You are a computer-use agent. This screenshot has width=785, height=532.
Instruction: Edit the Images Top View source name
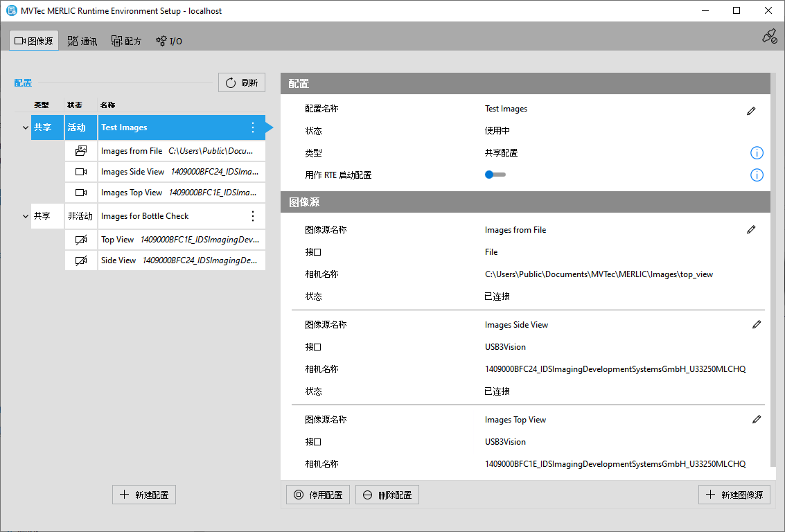pos(757,419)
